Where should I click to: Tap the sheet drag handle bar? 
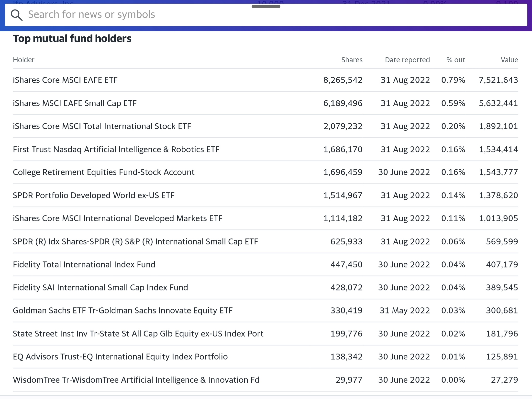(x=266, y=7)
